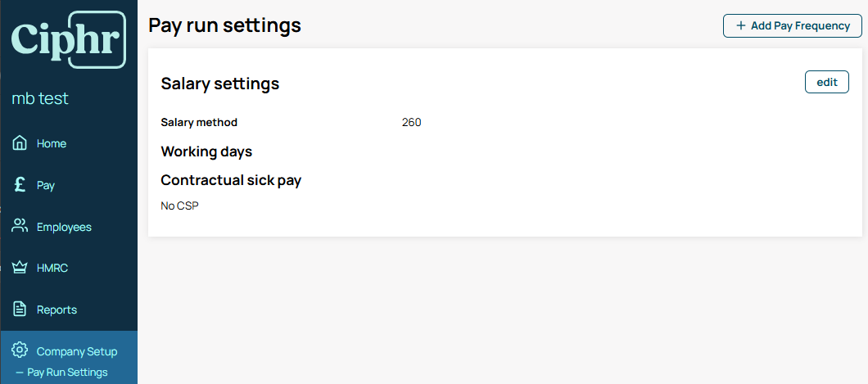The height and width of the screenshot is (384, 868).
Task: Click the Add Pay Frequency button
Action: click(x=793, y=26)
